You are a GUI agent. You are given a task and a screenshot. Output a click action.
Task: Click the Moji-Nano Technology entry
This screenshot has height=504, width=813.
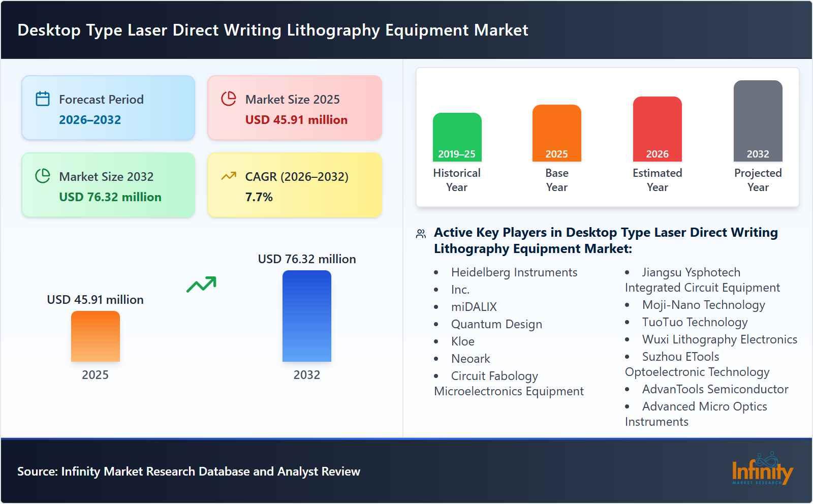702,305
